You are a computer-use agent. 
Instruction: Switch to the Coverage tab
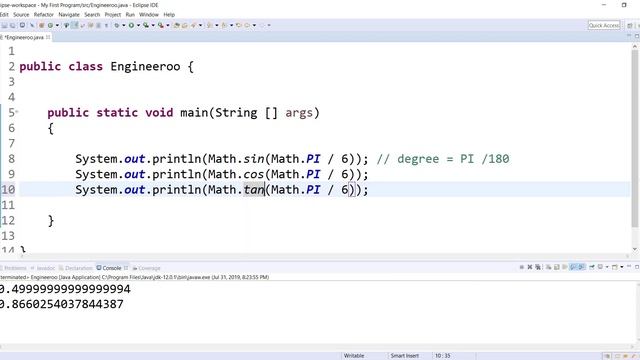(x=147, y=268)
